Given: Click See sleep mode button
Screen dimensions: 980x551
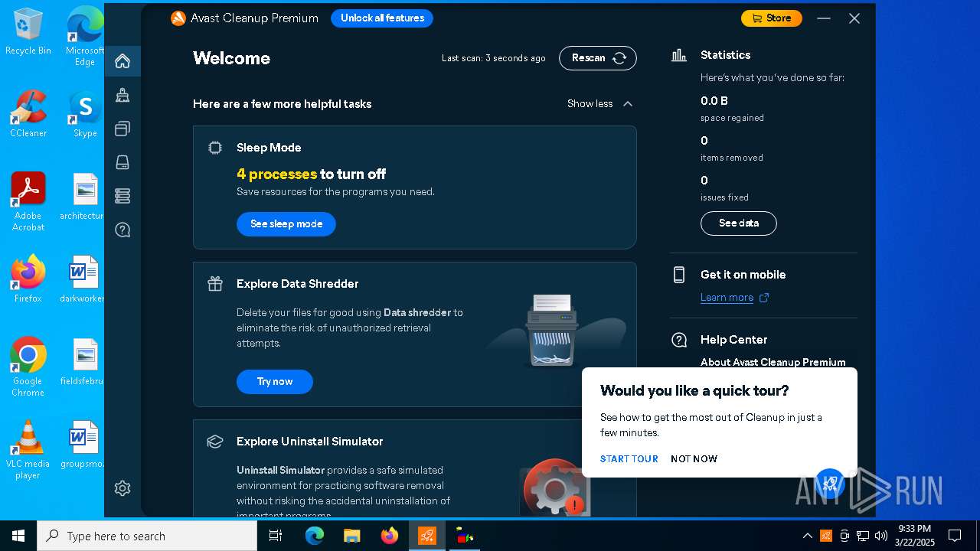Looking at the screenshot, I should 286,224.
